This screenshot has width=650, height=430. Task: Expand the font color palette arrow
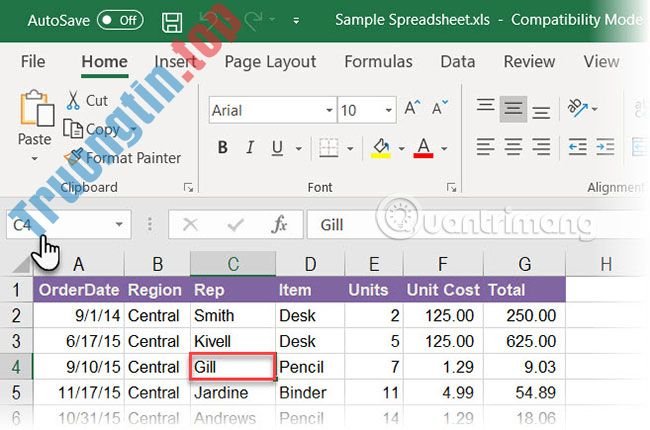444,148
